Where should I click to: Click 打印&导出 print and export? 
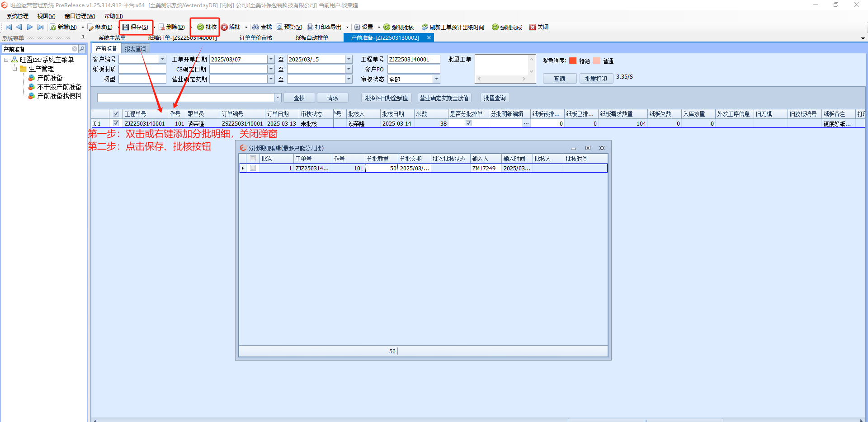pyautogui.click(x=325, y=27)
